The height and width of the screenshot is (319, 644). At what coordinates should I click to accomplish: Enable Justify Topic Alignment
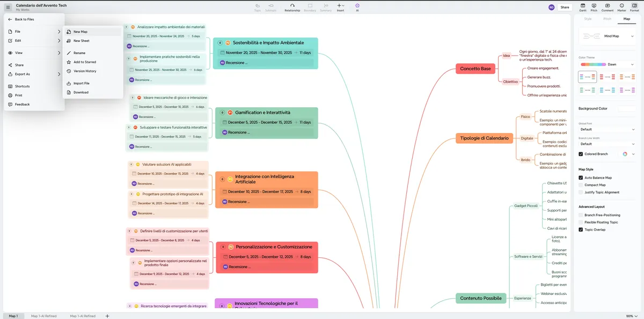[581, 192]
